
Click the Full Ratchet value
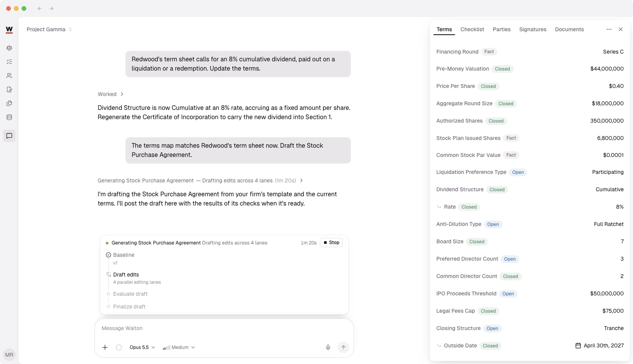609,224
